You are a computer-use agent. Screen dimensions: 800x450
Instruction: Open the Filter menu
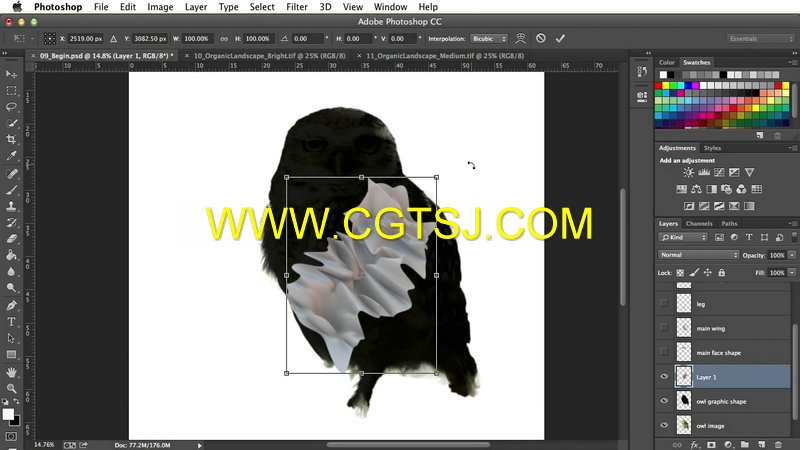point(297,7)
